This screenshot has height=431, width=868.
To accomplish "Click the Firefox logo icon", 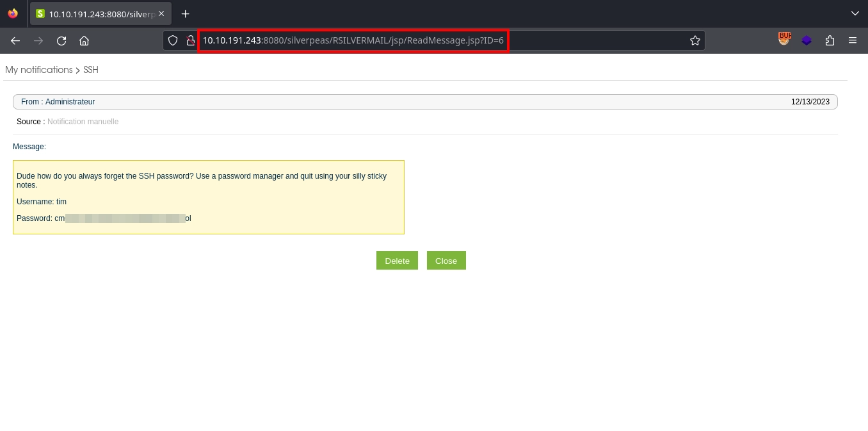I will click(13, 13).
